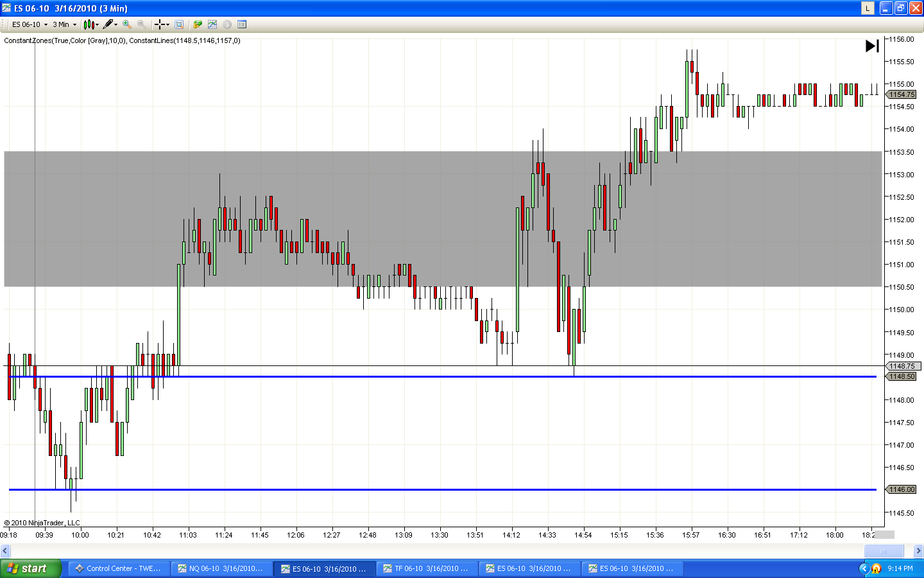Select the crosshair cursor icon
The height and width of the screenshot is (578, 924).
coord(159,24)
